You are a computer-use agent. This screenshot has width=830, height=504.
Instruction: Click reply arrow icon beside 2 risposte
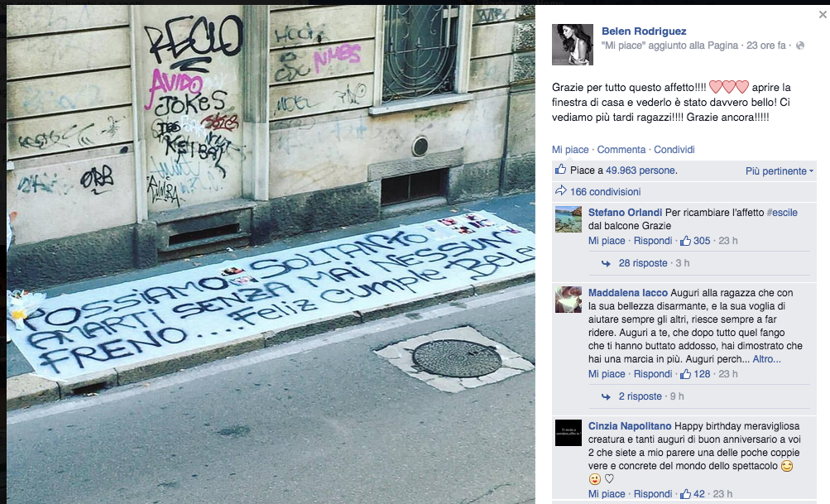pyautogui.click(x=606, y=397)
